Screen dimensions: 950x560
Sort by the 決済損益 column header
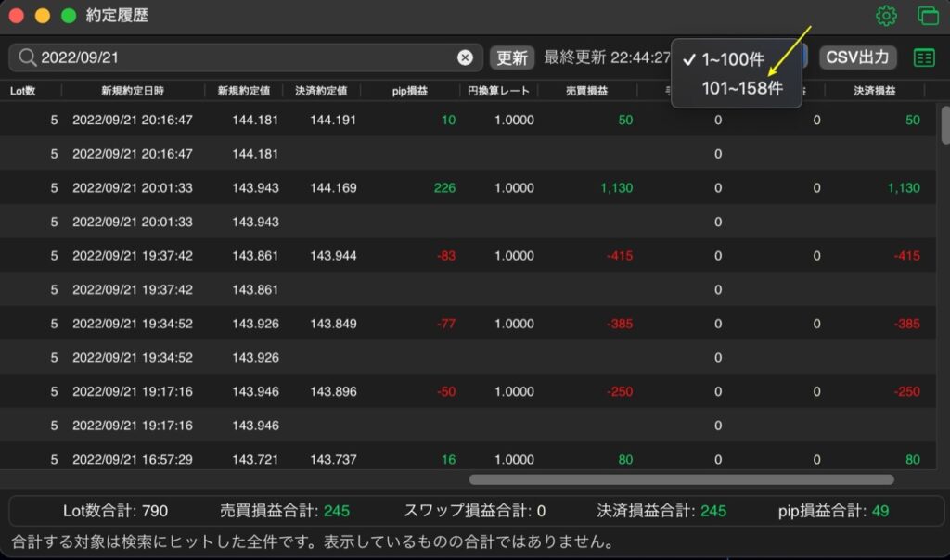[x=874, y=91]
